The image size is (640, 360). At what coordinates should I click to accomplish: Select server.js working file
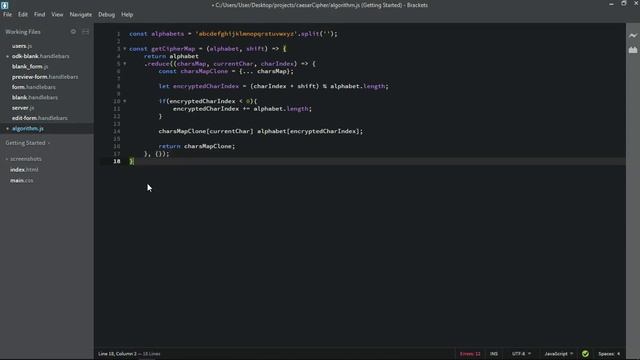23,108
